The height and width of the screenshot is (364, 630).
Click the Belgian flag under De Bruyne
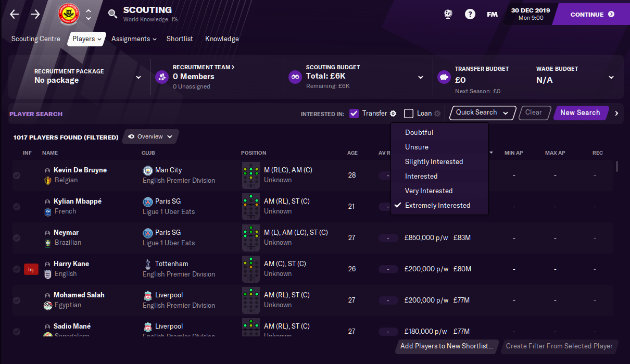(48, 180)
